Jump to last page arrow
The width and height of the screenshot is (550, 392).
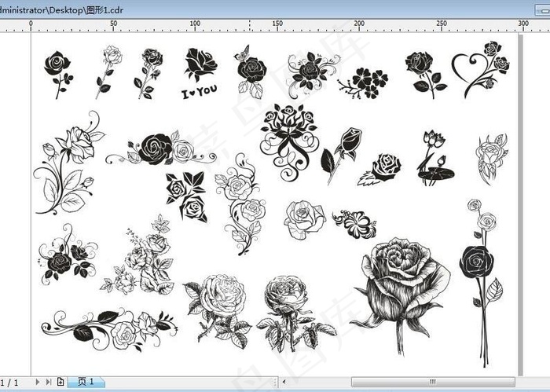pyautogui.click(x=49, y=382)
